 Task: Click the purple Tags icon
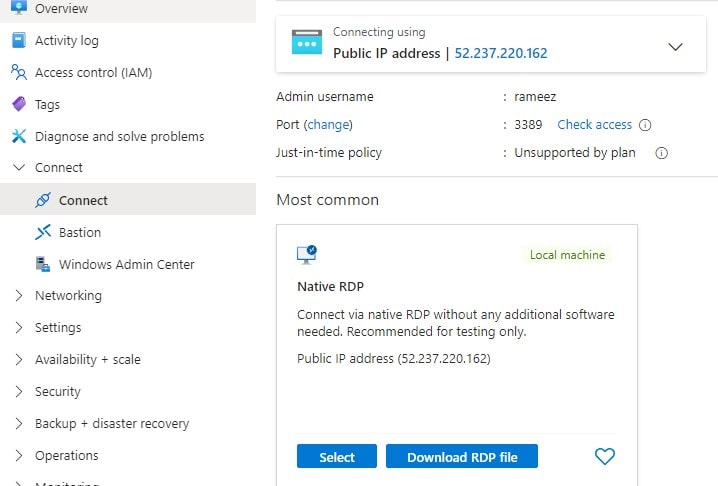[x=19, y=104]
